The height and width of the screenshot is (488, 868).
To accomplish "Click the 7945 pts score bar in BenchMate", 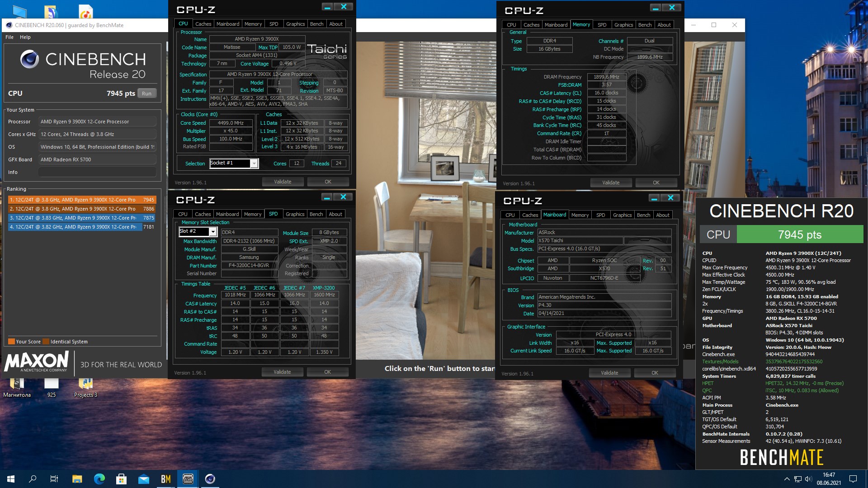I will tap(800, 235).
